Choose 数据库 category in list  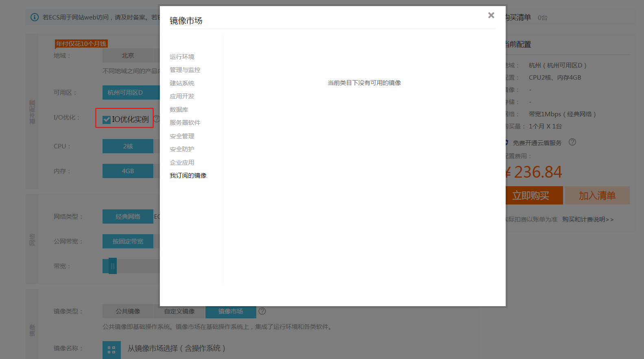pyautogui.click(x=179, y=109)
